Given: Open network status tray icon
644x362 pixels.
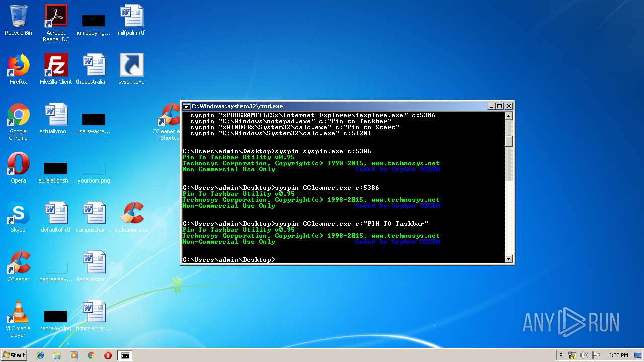Looking at the screenshot, I should tap(572, 355).
